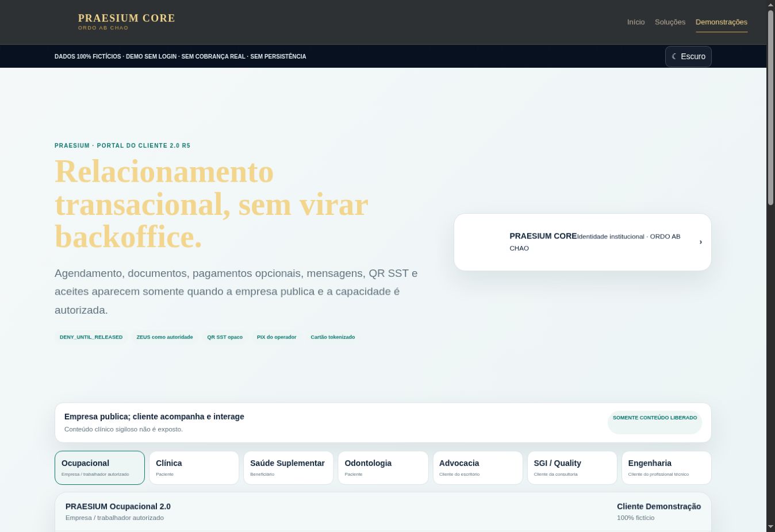
Task: Click the Cartão tokenizado tag
Action: (x=333, y=337)
